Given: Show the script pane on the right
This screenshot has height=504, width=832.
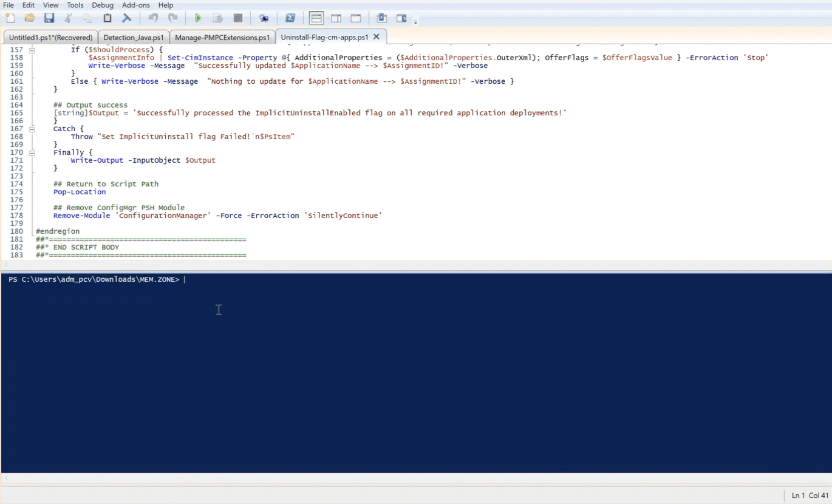Looking at the screenshot, I should pos(335,18).
